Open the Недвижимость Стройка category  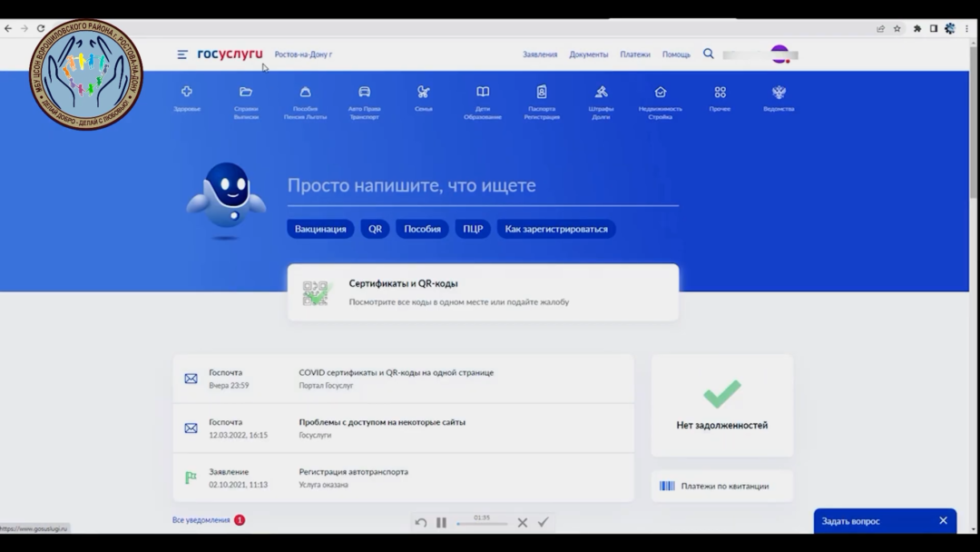660,102
